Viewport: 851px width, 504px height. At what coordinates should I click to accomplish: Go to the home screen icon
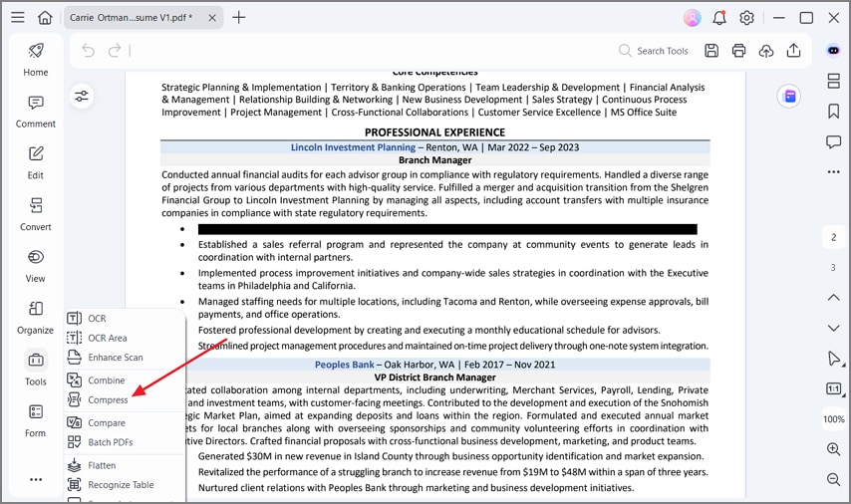point(45,17)
